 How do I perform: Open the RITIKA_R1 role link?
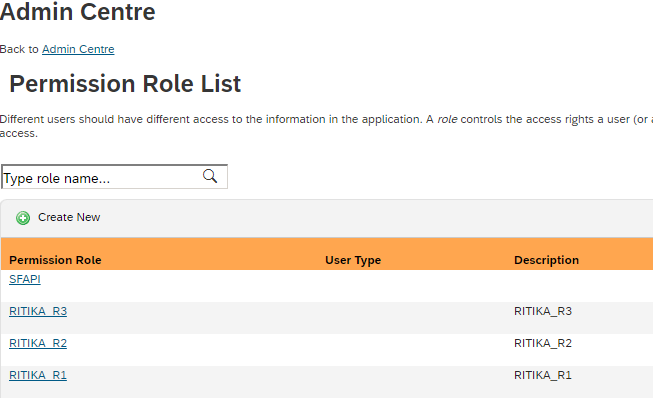point(38,375)
